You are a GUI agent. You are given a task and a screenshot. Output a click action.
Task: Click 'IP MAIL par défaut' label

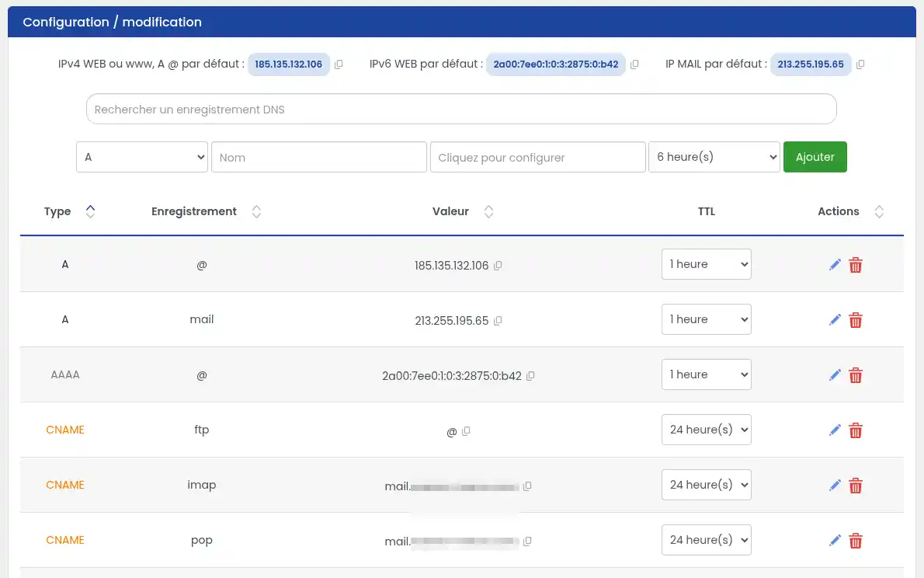pyautogui.click(x=716, y=64)
